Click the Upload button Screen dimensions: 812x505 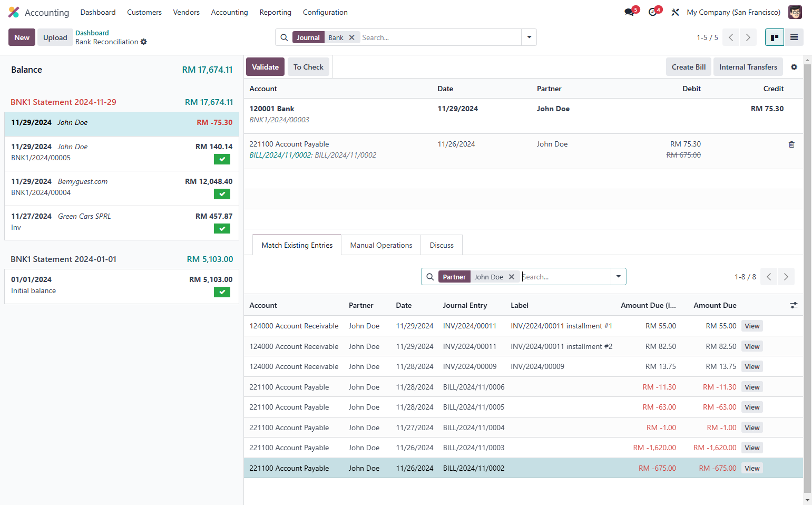point(55,37)
